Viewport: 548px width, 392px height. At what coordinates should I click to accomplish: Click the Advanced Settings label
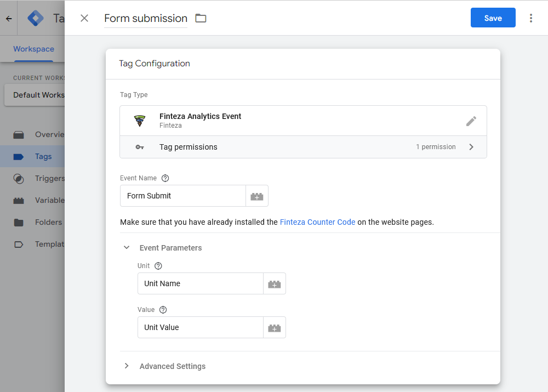(172, 366)
